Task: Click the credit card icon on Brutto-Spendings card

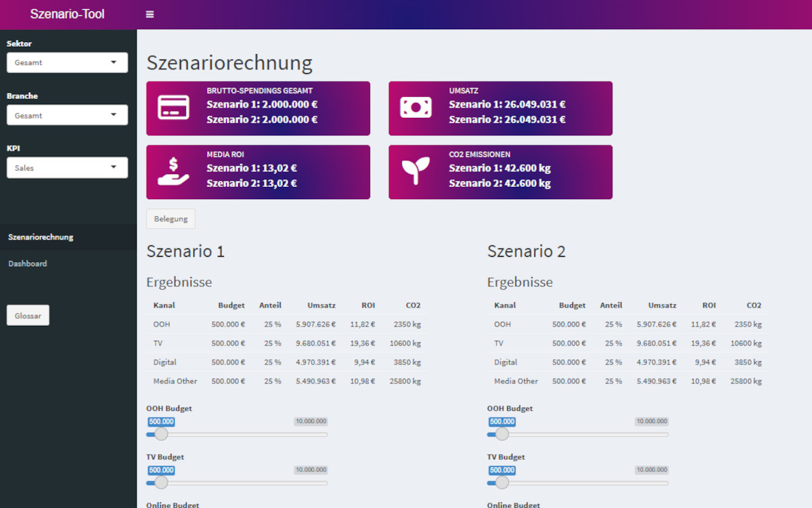Action: pos(174,107)
